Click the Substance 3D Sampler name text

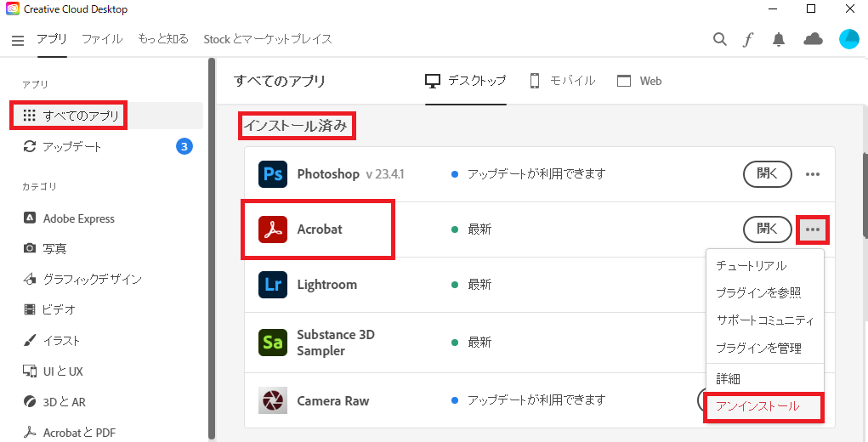336,343
